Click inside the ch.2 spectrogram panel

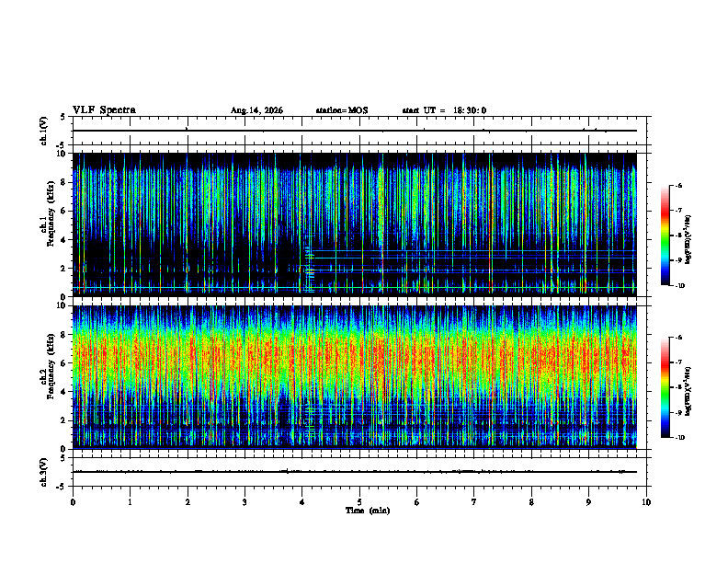click(355, 377)
